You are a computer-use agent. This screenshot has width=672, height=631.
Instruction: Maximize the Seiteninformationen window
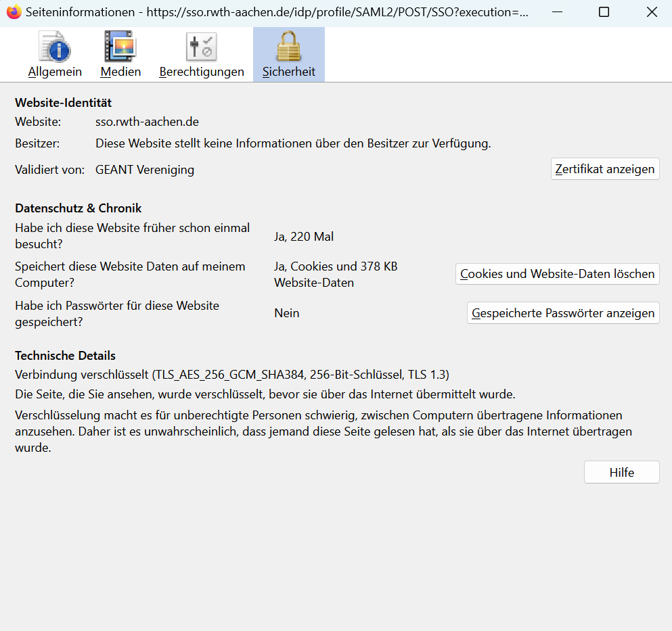(x=604, y=12)
